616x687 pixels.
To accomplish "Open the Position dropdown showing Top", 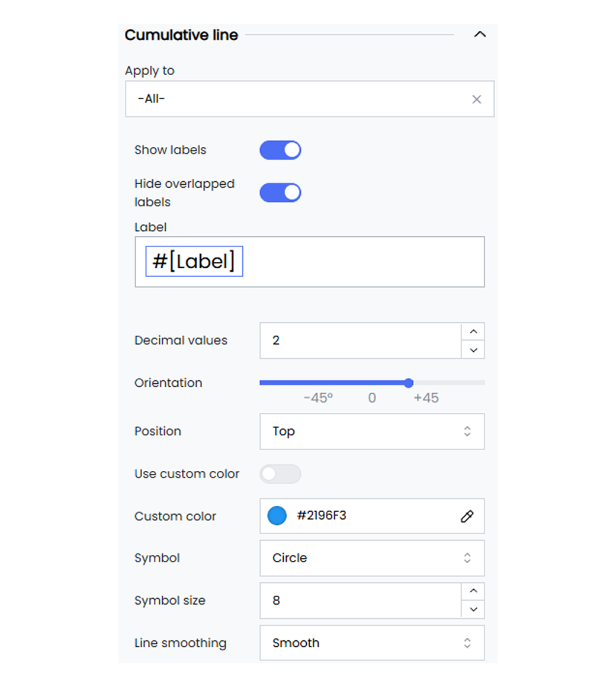I will click(x=372, y=432).
